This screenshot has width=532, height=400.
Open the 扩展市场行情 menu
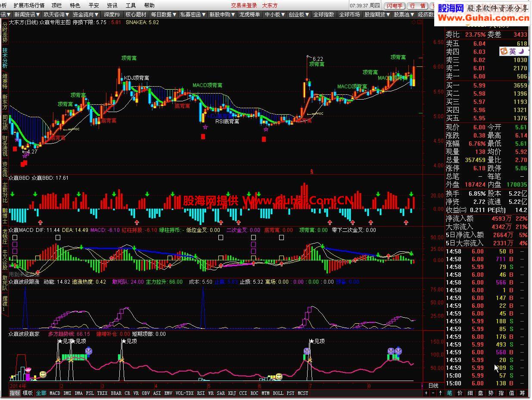[29, 6]
